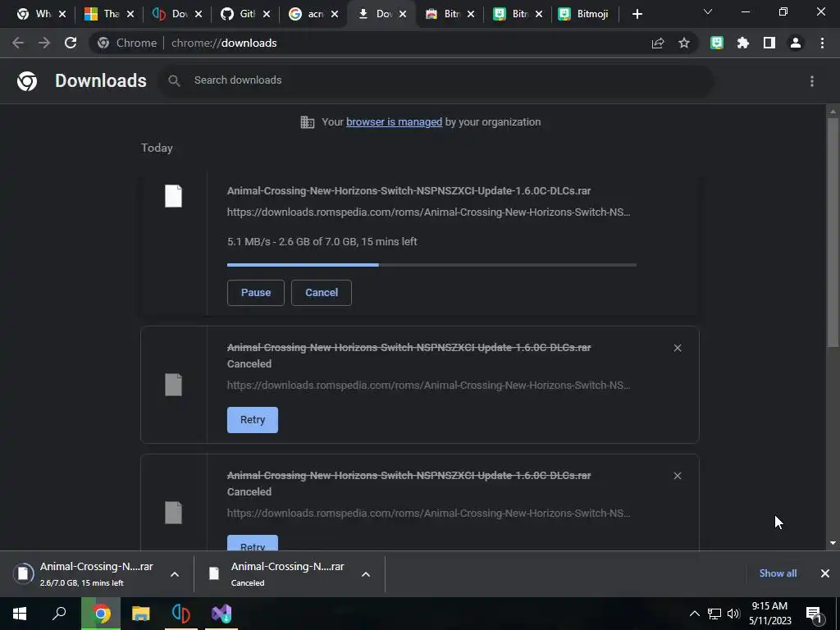This screenshot has width=840, height=630.
Task: Pause the Animal Crossing download
Action: point(256,293)
